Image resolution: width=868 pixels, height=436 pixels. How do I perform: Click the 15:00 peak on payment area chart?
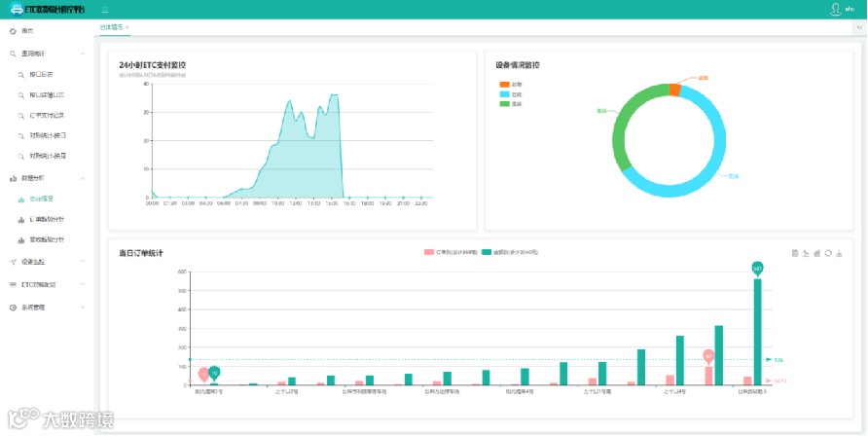click(332, 95)
